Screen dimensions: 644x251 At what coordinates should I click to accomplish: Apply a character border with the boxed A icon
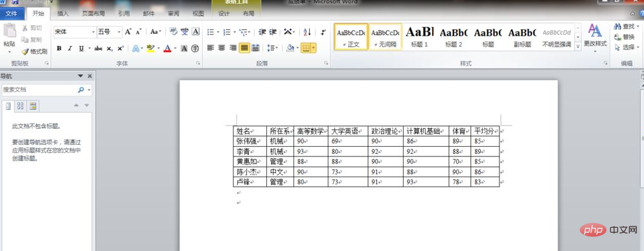pos(196,32)
